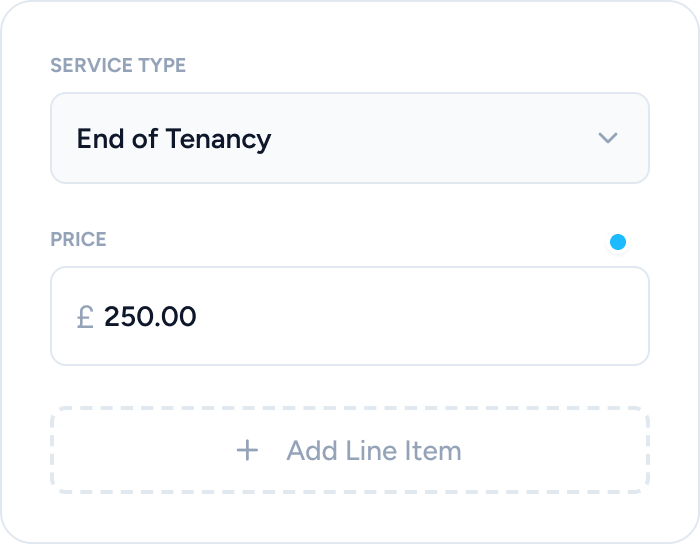Click the plus icon beside Add Line Item
This screenshot has height=544, width=700.
pos(247,450)
